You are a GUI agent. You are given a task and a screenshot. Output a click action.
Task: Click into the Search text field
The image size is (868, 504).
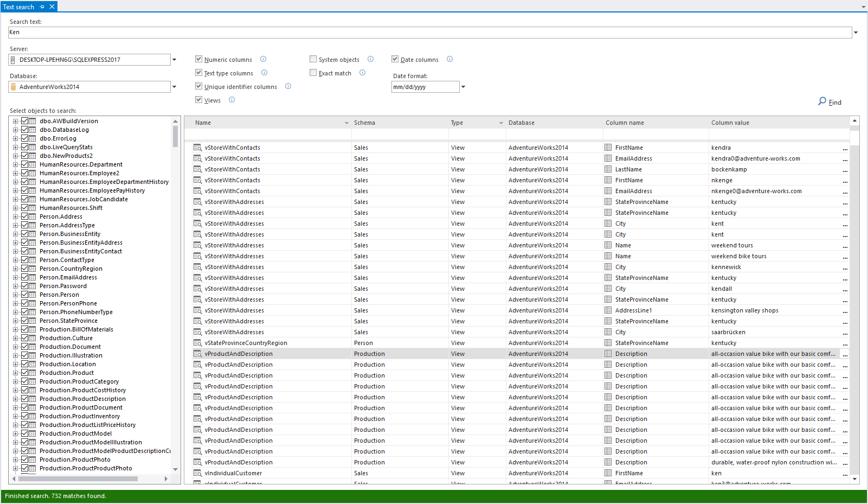coord(430,33)
